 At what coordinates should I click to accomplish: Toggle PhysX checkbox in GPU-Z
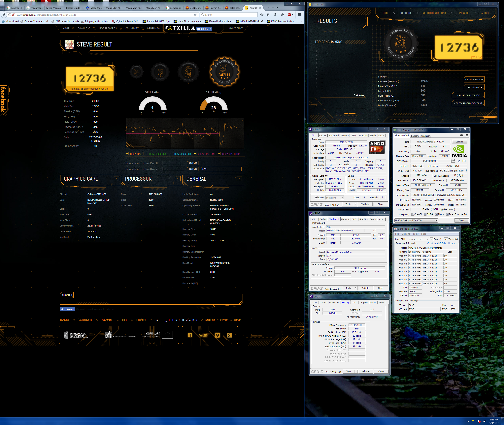click(436, 214)
